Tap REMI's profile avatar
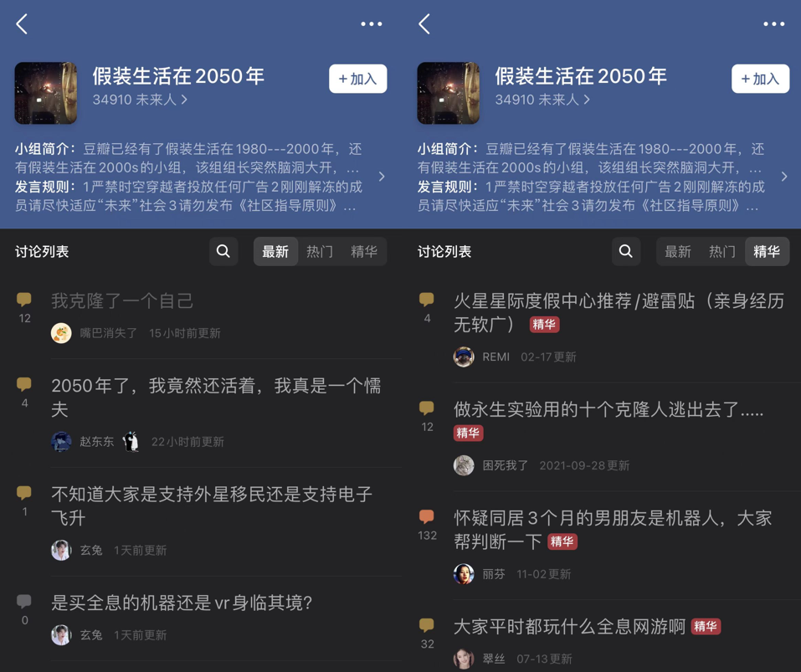801x672 pixels. (x=464, y=357)
